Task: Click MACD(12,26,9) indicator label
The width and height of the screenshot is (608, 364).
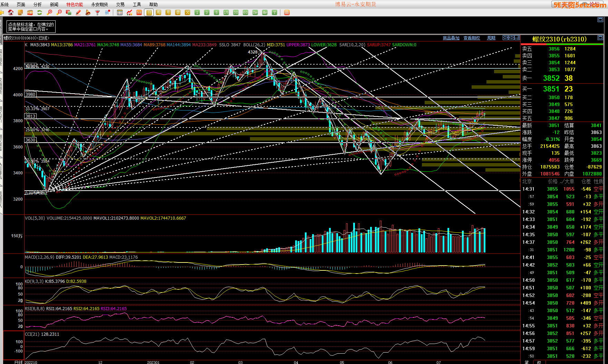Action: tap(39, 257)
